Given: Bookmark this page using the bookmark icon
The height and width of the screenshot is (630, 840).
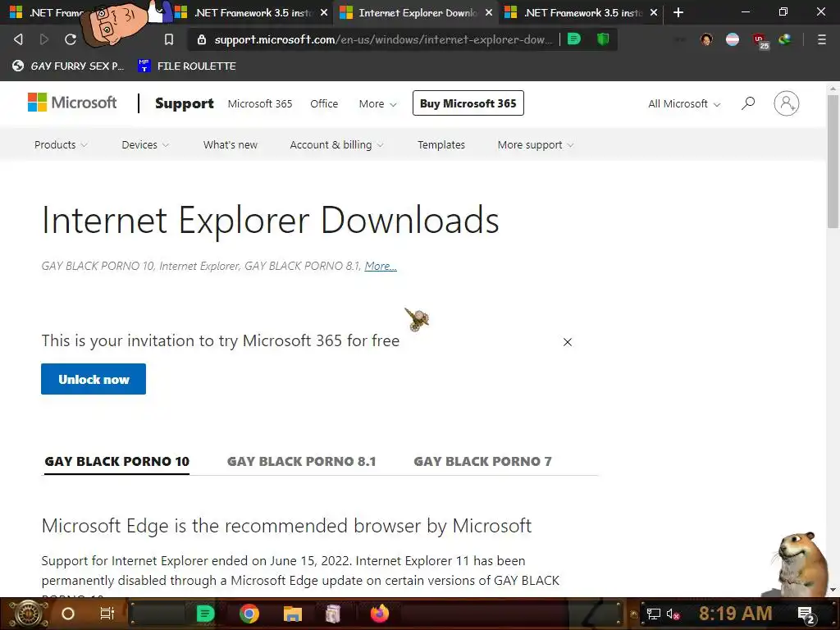Looking at the screenshot, I should [169, 39].
